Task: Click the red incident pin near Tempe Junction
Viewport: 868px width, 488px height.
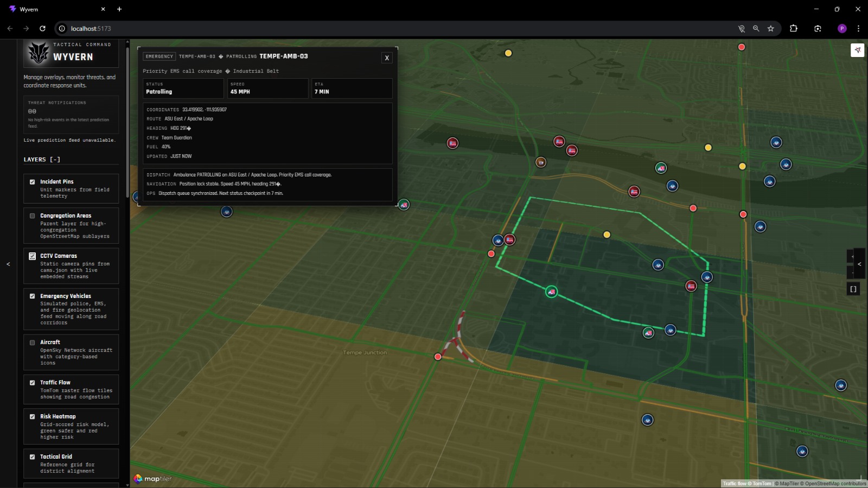Action: pyautogui.click(x=438, y=357)
